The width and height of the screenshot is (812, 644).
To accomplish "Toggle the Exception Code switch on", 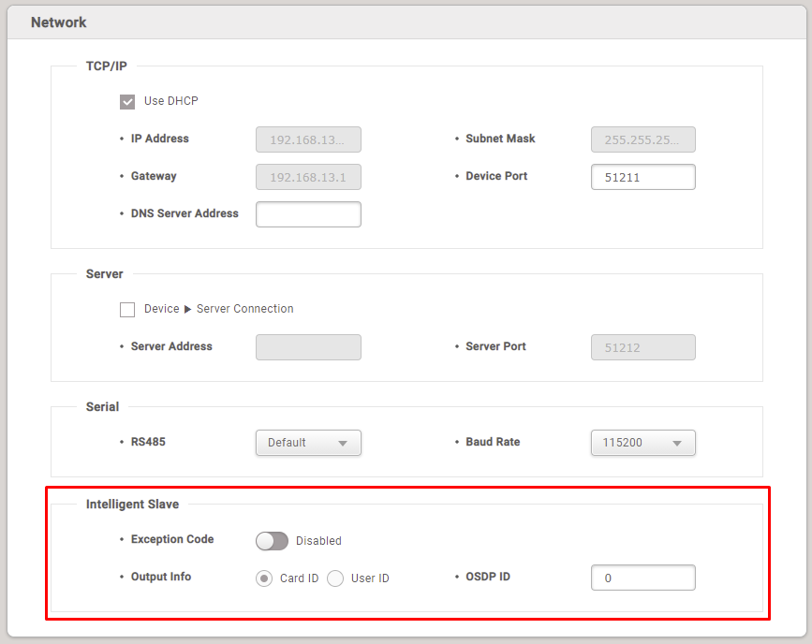I will coord(272,541).
